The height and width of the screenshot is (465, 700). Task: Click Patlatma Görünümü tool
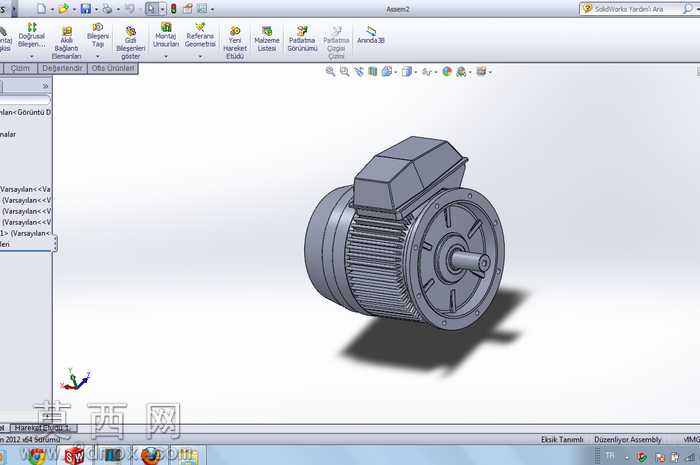coord(302,39)
